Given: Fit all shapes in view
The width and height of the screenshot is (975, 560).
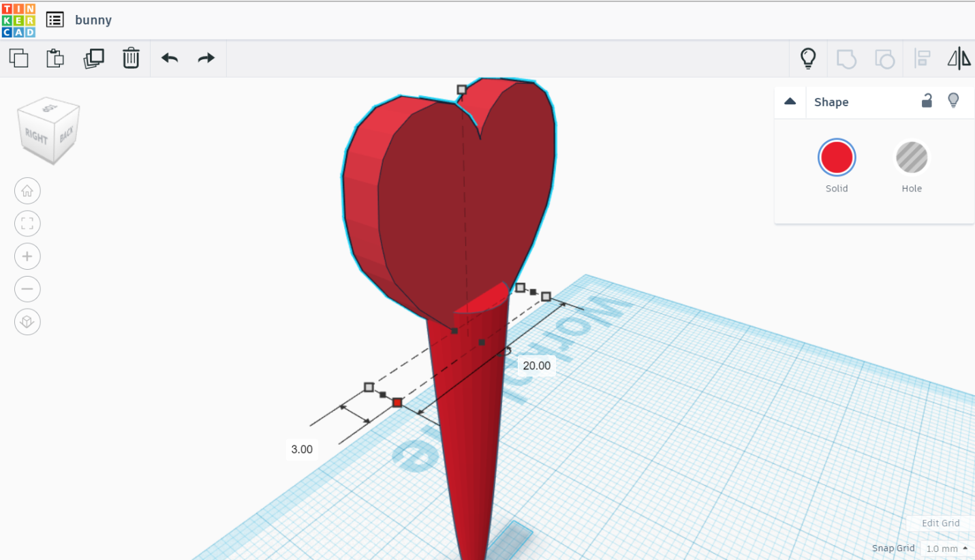Looking at the screenshot, I should pyautogui.click(x=27, y=223).
